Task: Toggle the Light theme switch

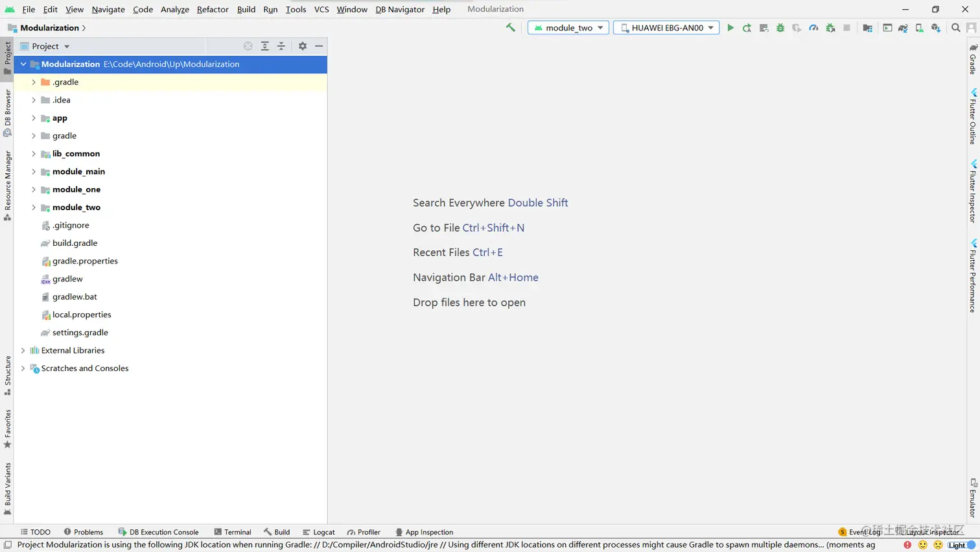Action: [962, 545]
